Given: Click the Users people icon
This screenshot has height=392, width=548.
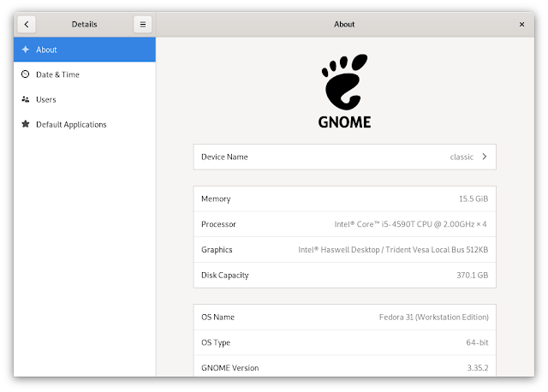Looking at the screenshot, I should (26, 99).
